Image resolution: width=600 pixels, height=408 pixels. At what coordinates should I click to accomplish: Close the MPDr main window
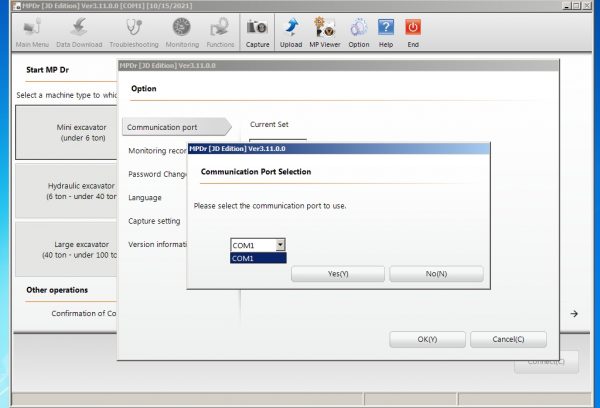coord(586,6)
